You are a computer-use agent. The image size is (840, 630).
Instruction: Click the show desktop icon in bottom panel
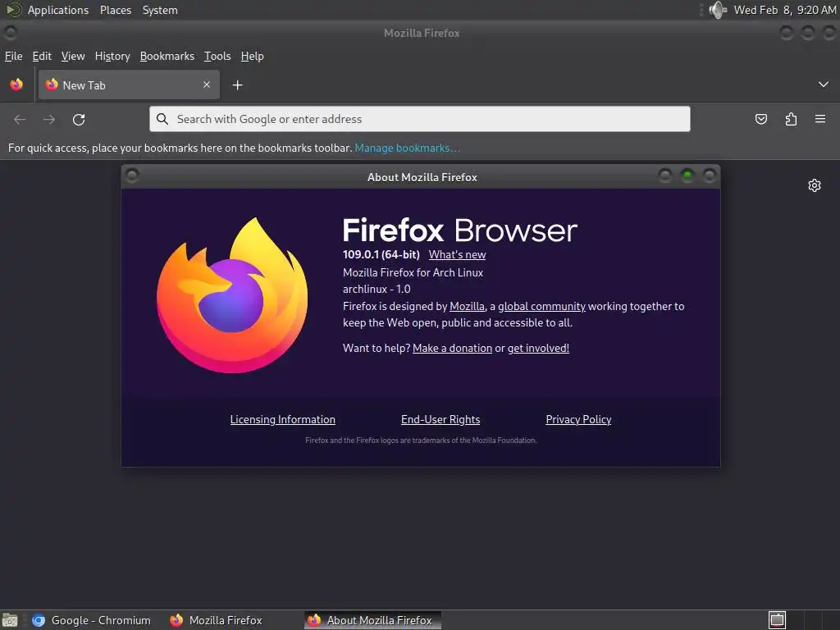click(10, 620)
